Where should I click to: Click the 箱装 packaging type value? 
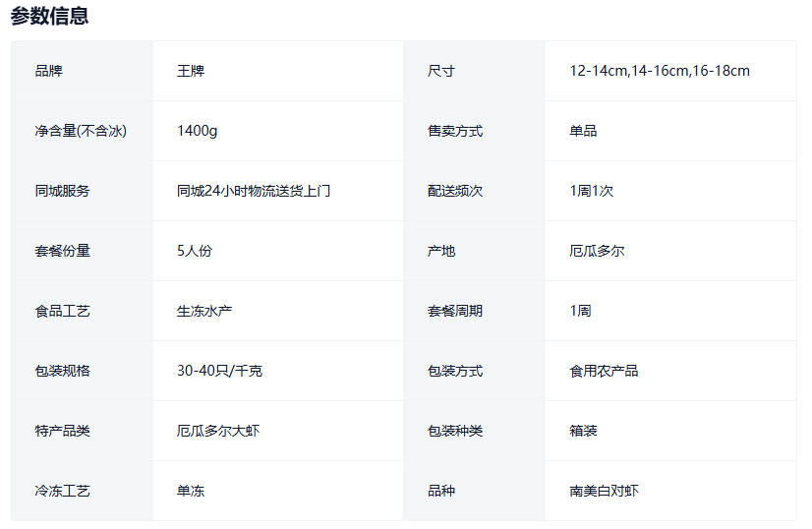pos(583,431)
